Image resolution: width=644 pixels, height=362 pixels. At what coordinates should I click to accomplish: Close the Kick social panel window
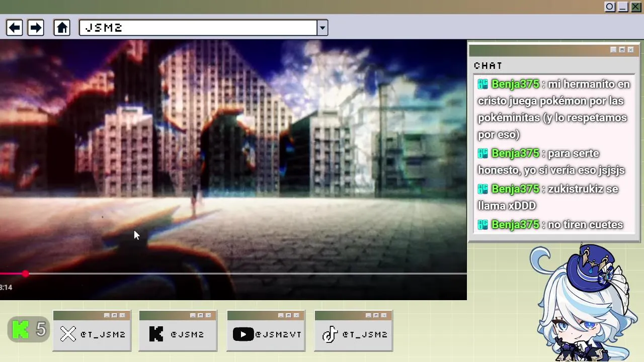tap(208, 315)
